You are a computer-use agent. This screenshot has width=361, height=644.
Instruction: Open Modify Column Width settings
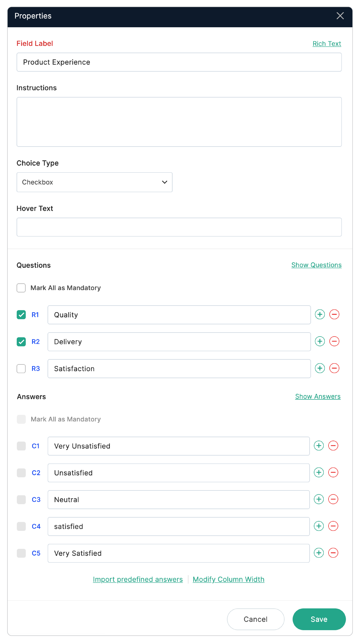coord(228,579)
